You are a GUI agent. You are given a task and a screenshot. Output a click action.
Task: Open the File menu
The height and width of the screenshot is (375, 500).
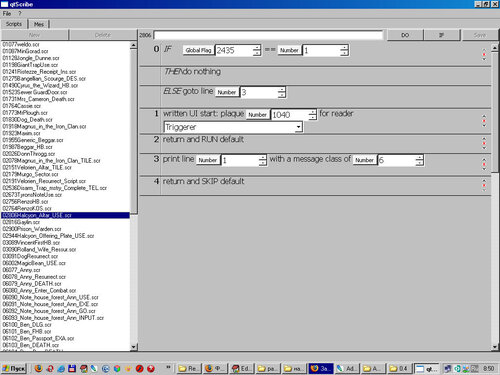[7, 14]
